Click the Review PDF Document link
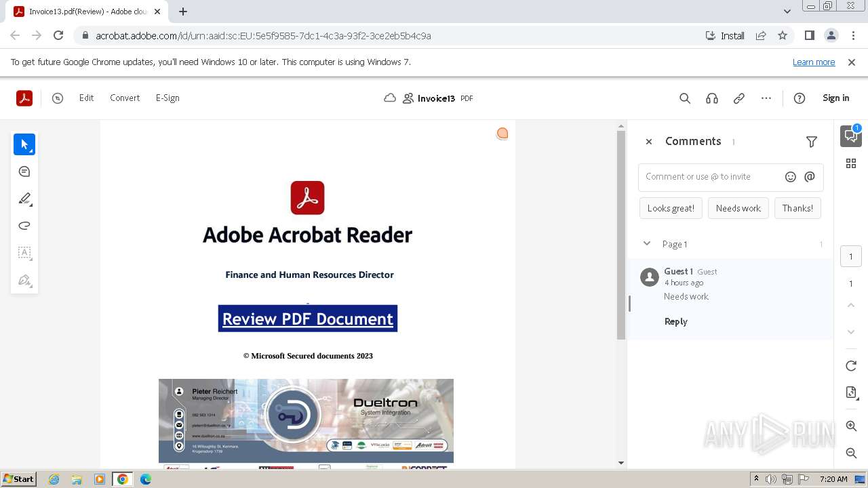The image size is (868, 488). pos(308,319)
